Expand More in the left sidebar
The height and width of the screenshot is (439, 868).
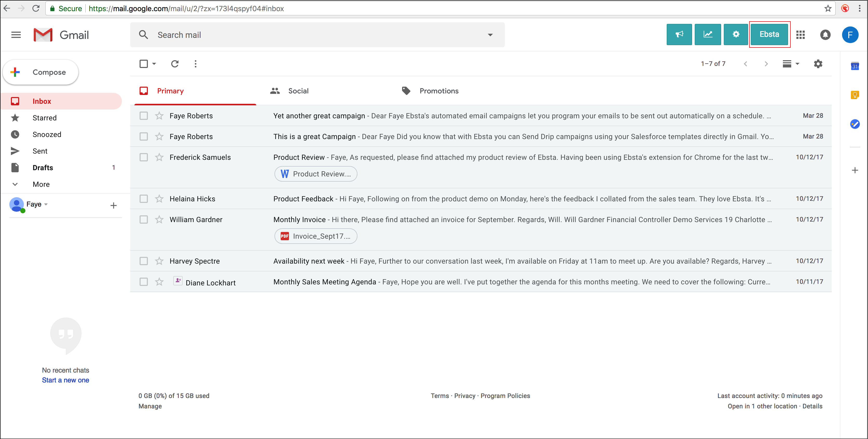41,184
